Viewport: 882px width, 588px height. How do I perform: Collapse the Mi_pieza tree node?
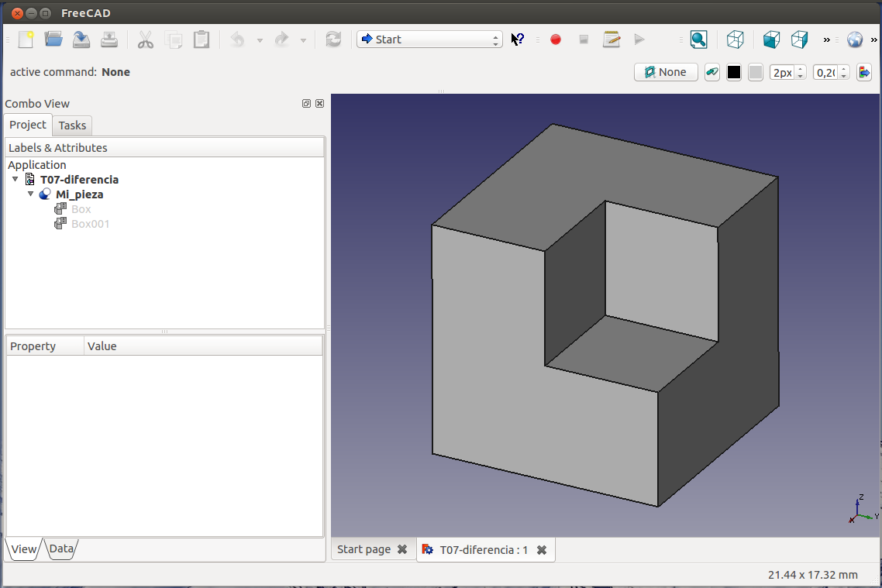[31, 194]
